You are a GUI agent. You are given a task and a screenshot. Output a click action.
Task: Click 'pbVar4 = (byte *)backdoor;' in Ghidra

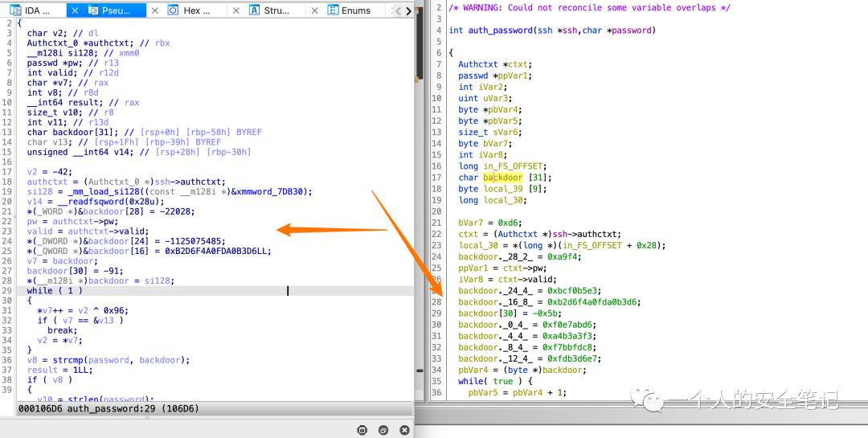pos(522,370)
